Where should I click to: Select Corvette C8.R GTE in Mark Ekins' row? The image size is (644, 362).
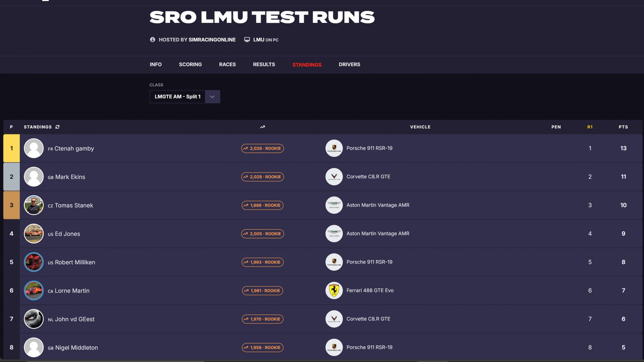pyautogui.click(x=368, y=177)
